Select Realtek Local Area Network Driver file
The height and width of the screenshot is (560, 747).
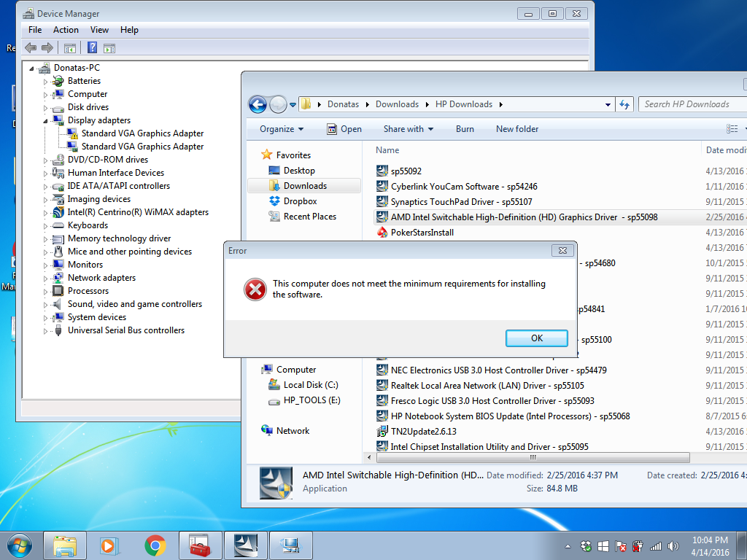(x=487, y=386)
